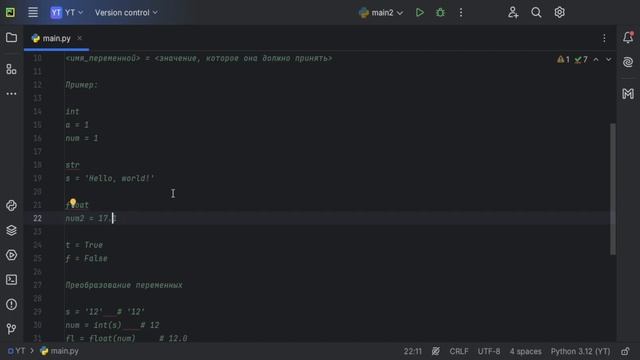
Task: Open the main hamburger menu
Action: [33, 13]
